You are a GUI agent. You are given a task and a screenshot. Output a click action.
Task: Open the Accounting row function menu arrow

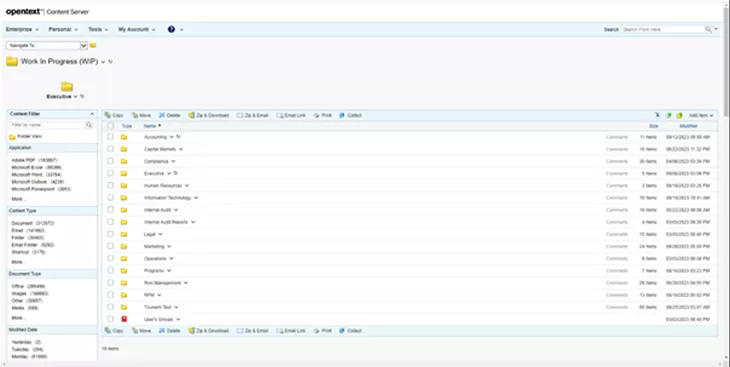(x=171, y=137)
